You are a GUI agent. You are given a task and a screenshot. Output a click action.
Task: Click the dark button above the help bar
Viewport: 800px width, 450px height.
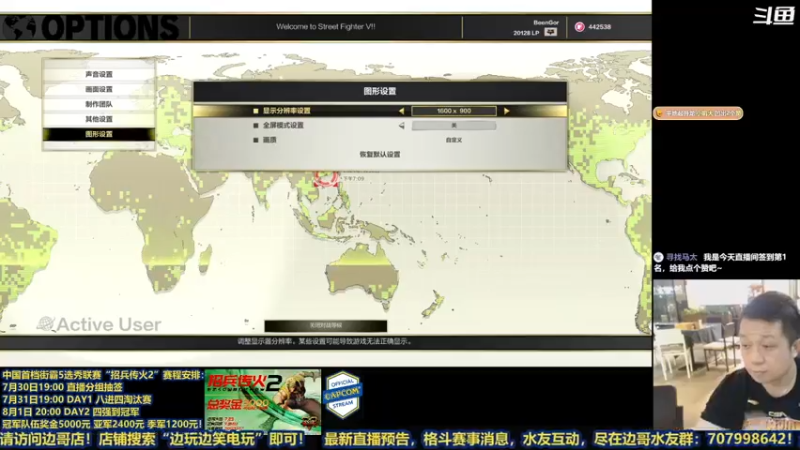click(326, 326)
